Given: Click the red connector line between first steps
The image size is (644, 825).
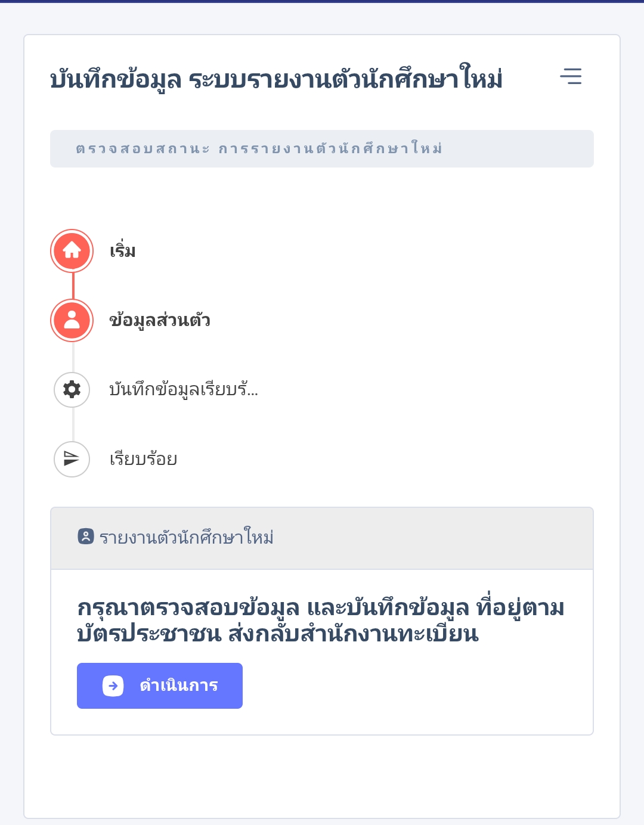Looking at the screenshot, I should [x=73, y=286].
